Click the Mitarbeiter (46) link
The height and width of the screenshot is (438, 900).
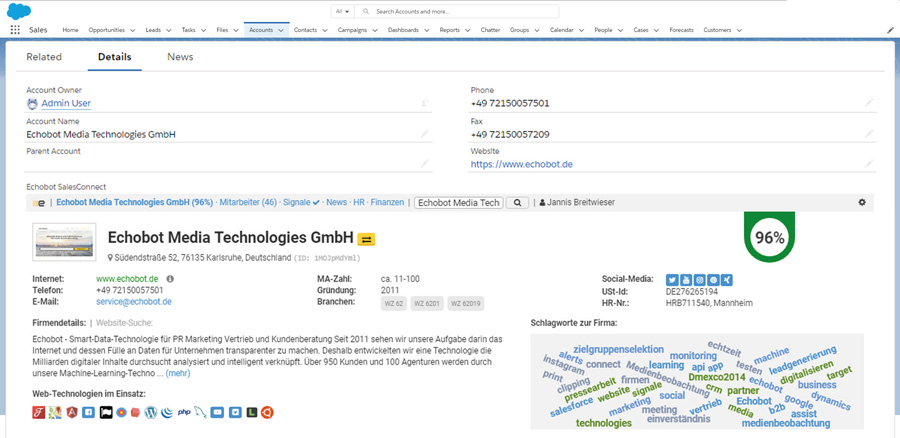[248, 203]
